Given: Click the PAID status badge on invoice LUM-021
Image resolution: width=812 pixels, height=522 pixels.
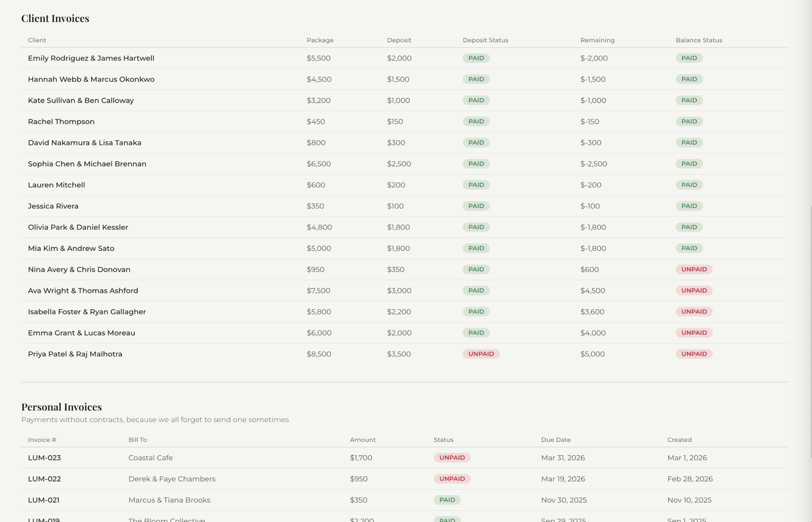Looking at the screenshot, I should pos(447,500).
